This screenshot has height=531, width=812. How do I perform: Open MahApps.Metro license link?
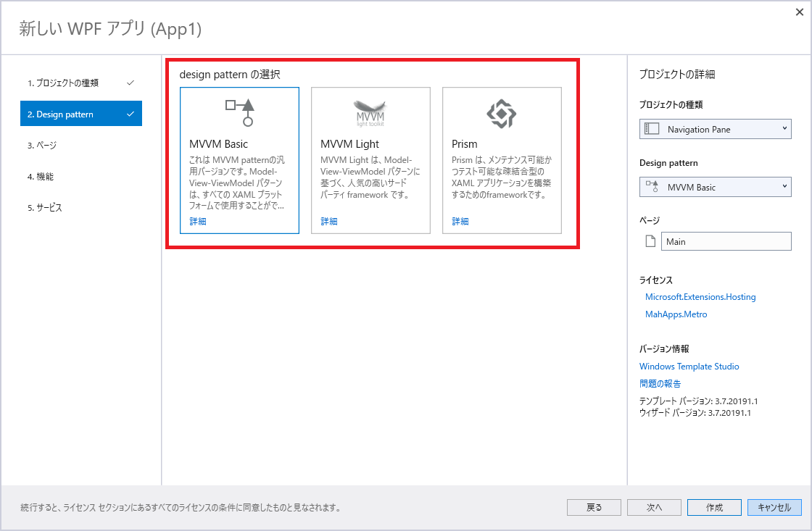pyautogui.click(x=676, y=314)
